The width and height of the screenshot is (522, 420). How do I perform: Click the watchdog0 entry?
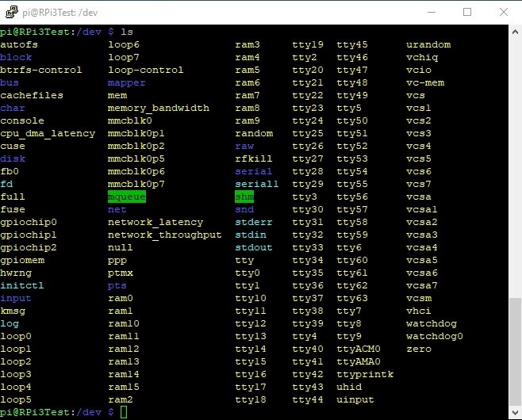[434, 336]
